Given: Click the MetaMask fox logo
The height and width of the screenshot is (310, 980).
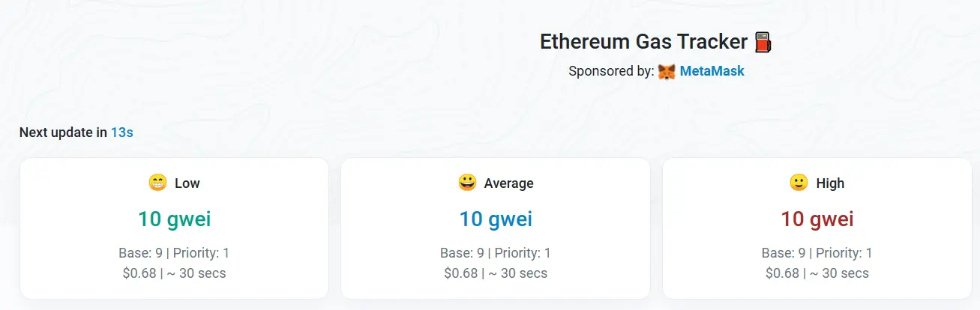Looking at the screenshot, I should point(667,72).
